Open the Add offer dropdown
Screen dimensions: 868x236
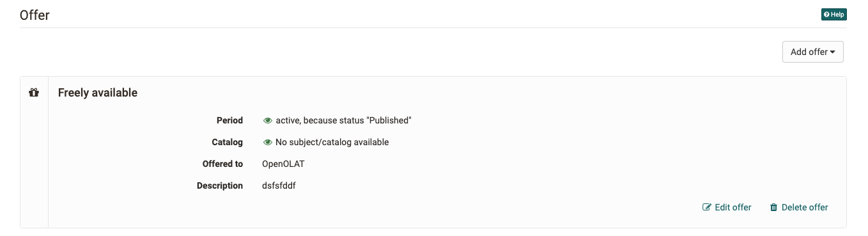click(813, 52)
